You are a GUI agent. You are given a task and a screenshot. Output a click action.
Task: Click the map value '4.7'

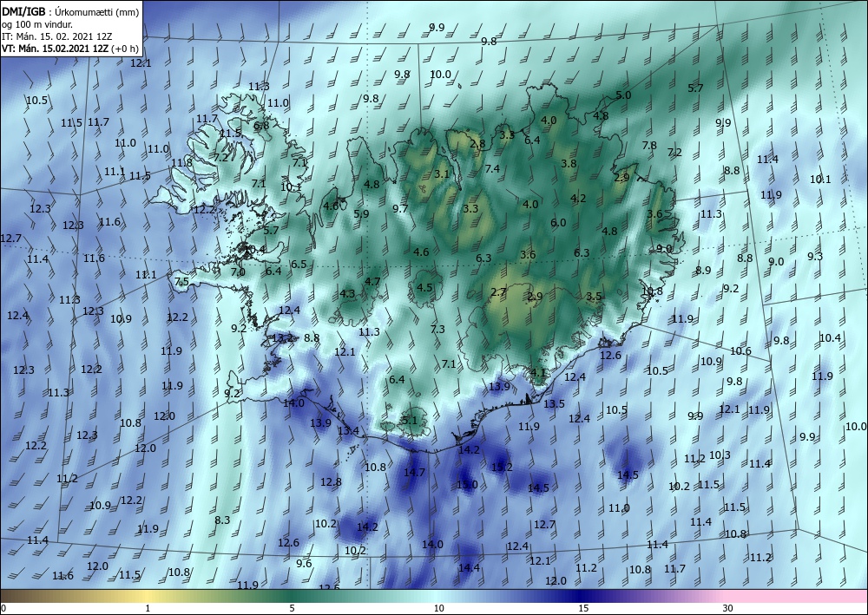click(x=372, y=281)
